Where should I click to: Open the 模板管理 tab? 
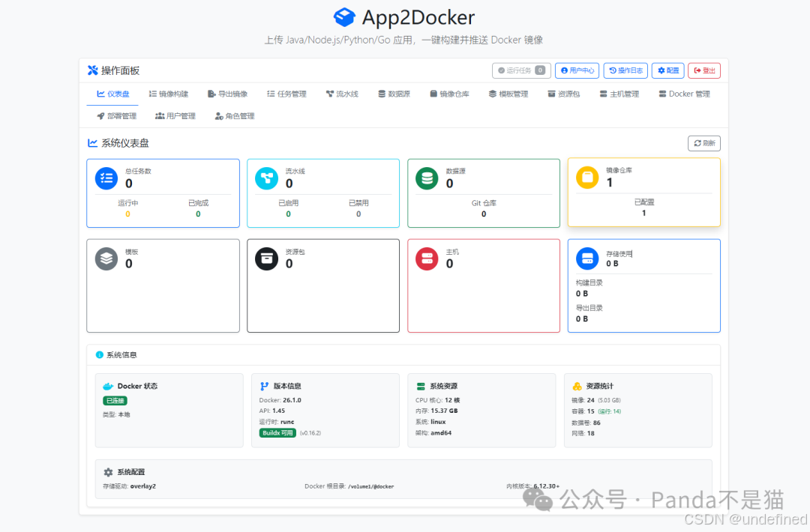pos(508,94)
